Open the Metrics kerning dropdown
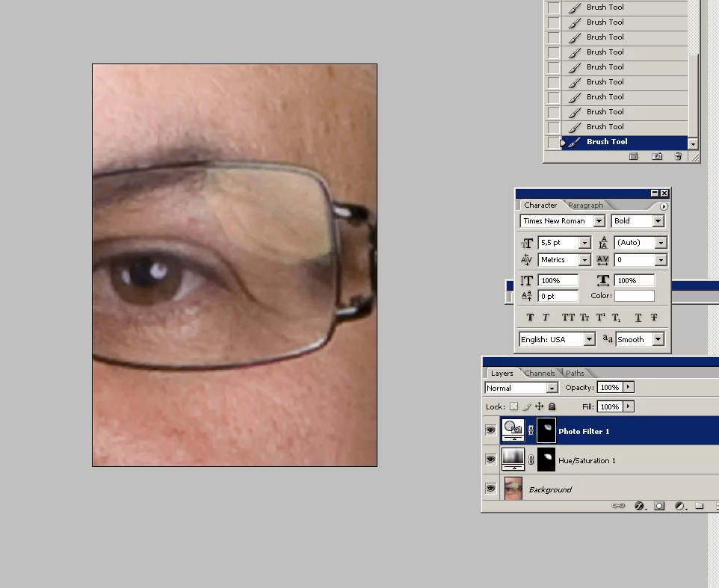719x588 pixels. pos(584,260)
